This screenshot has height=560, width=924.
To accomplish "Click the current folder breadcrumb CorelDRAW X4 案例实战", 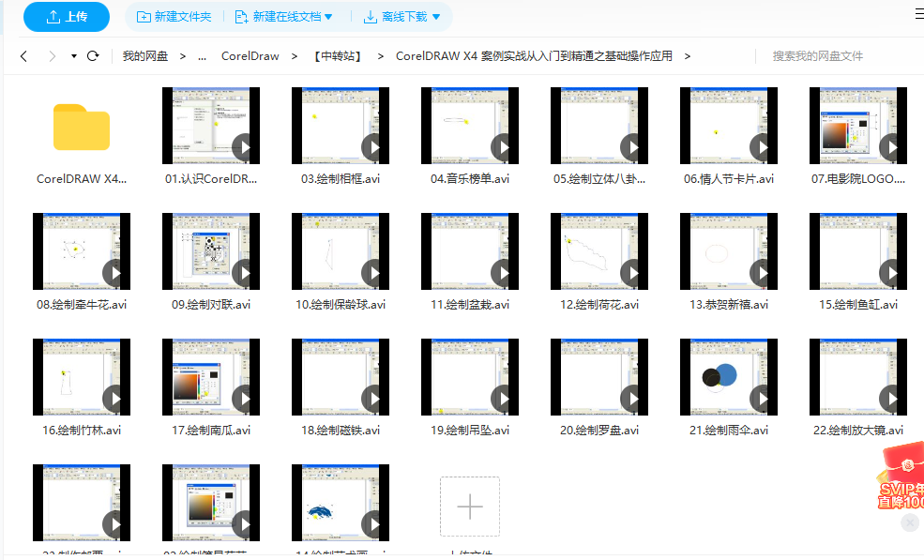I will coord(534,56).
